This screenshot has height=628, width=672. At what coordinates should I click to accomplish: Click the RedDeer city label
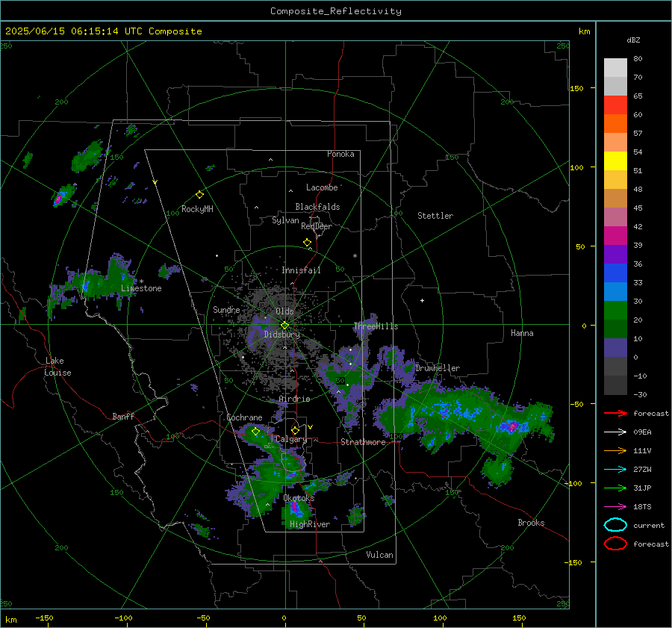click(x=317, y=226)
